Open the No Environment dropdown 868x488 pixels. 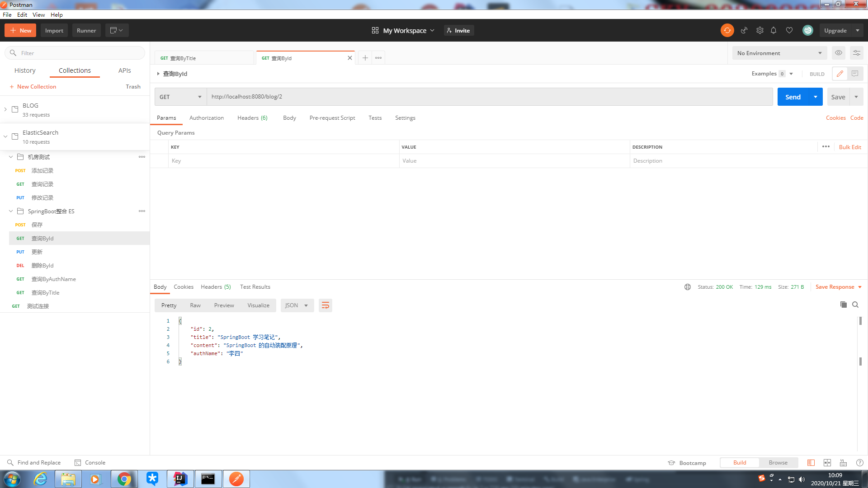(779, 53)
